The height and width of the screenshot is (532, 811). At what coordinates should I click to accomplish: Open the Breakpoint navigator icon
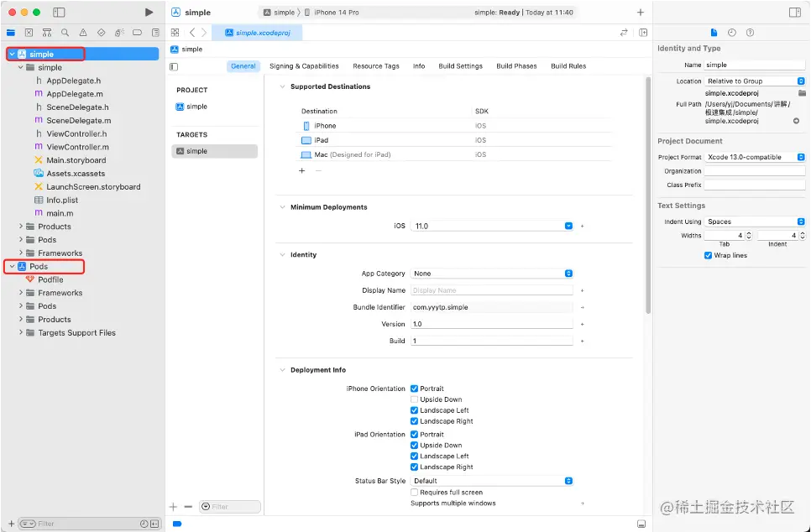(137, 33)
